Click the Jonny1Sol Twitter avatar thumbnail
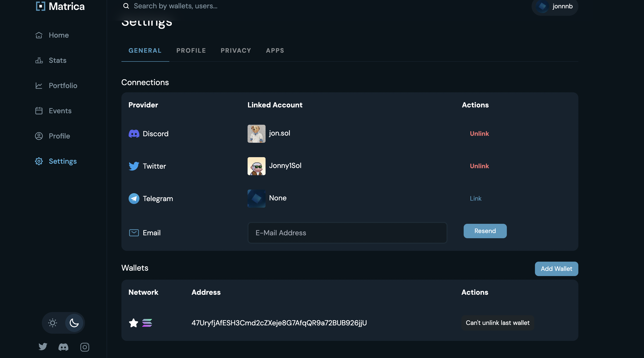 257,166
